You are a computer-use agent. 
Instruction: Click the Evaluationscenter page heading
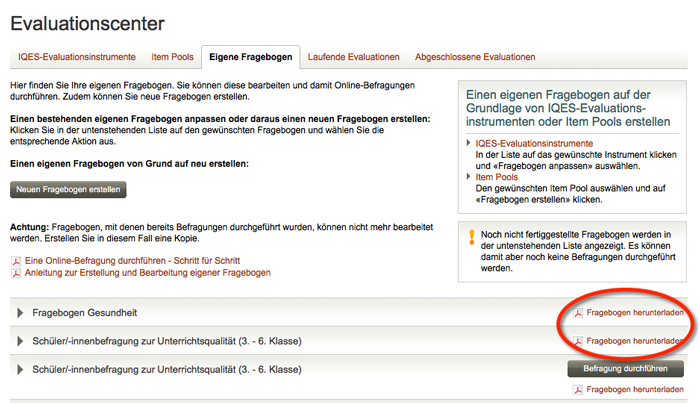pyautogui.click(x=88, y=24)
